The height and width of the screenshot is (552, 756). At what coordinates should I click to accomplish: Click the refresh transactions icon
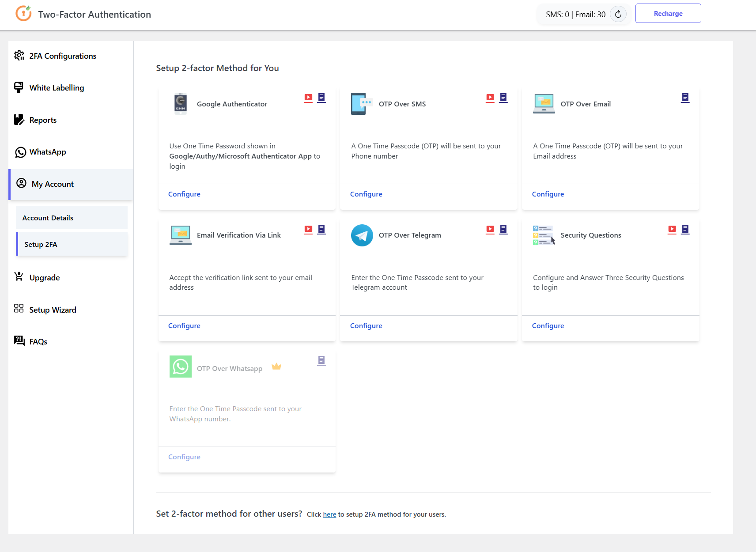(618, 15)
